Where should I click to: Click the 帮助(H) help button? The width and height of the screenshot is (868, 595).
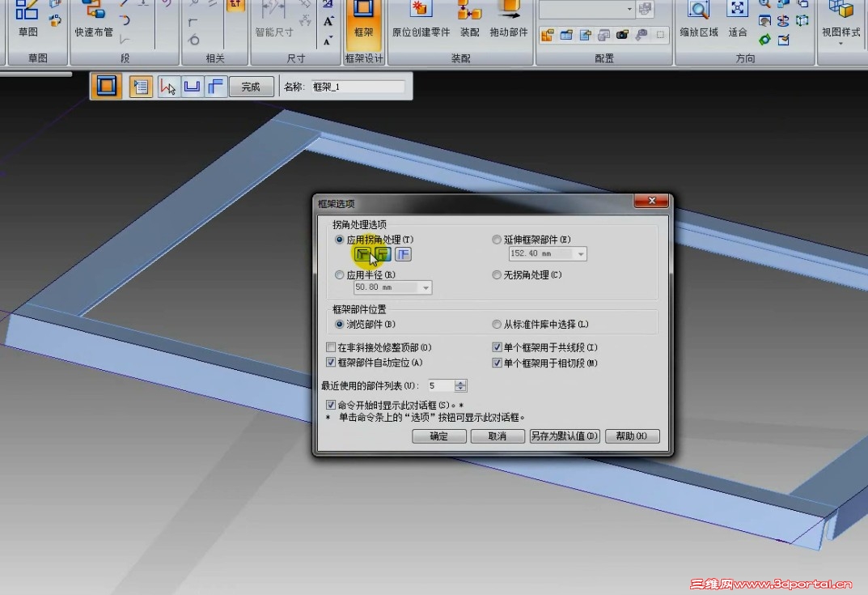point(632,436)
